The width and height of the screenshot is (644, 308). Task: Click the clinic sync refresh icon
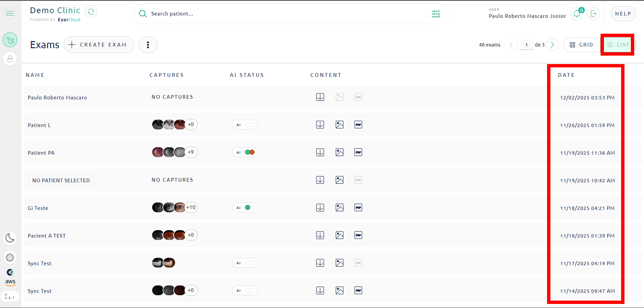(91, 12)
